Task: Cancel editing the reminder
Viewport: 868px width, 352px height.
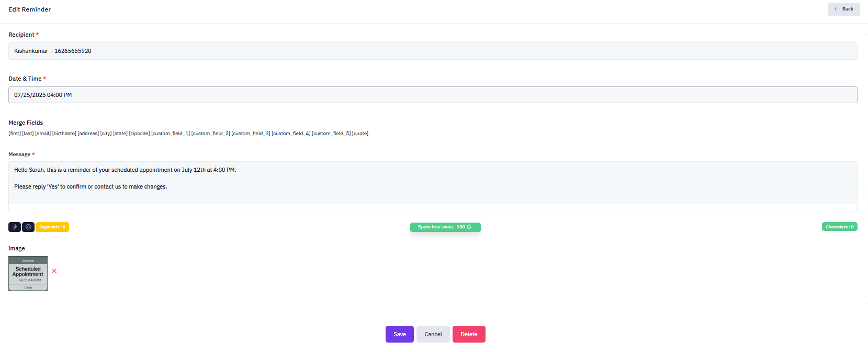Action: click(433, 334)
